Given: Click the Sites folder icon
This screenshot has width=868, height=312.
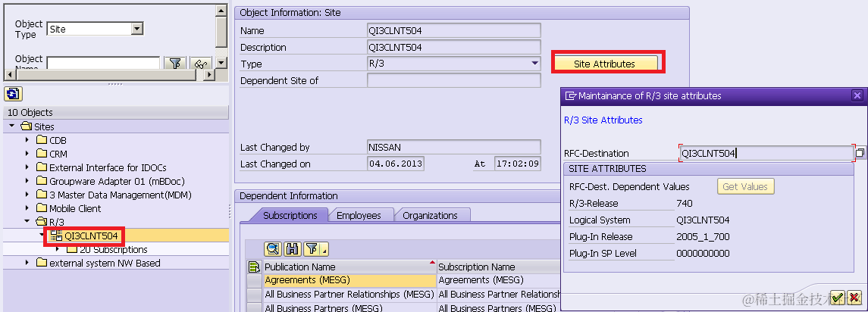Looking at the screenshot, I should [x=27, y=126].
